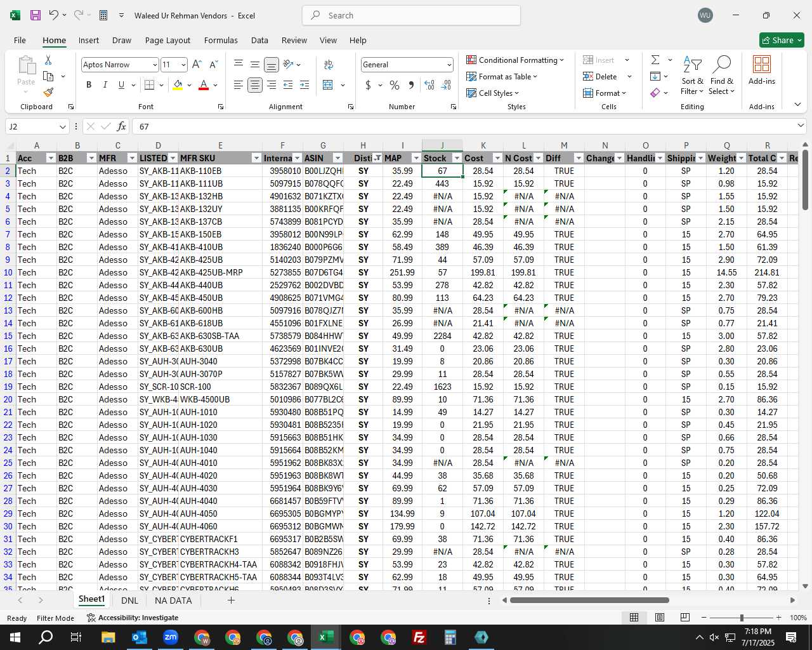Click the Accounting Number Format dollar icon
This screenshot has height=650, width=812.
(368, 84)
